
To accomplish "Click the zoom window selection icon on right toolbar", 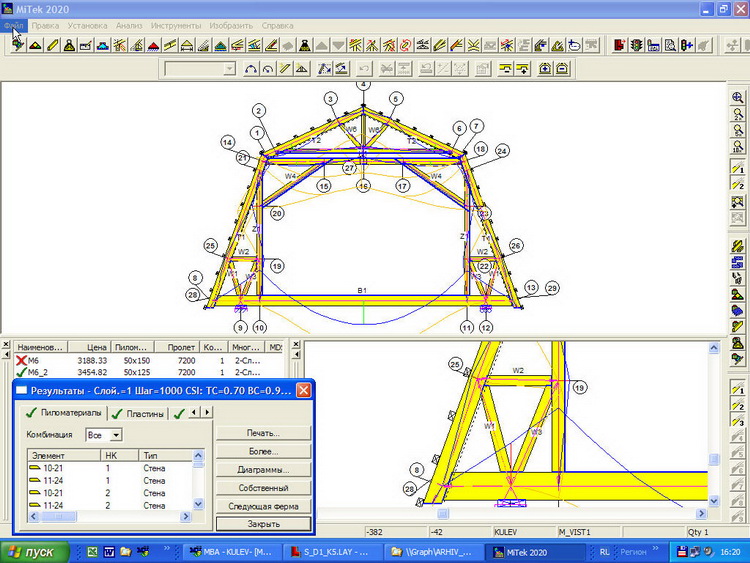I will coord(737,202).
